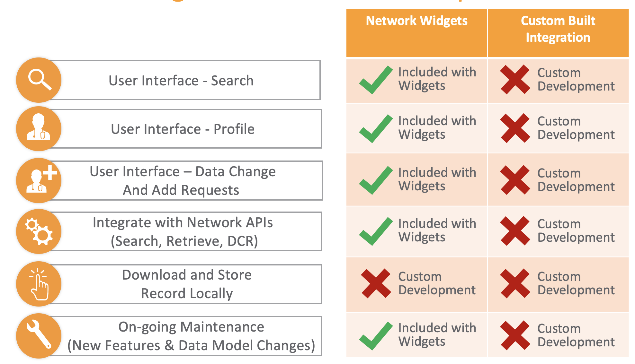Click green checkmark in Search row

376,80
